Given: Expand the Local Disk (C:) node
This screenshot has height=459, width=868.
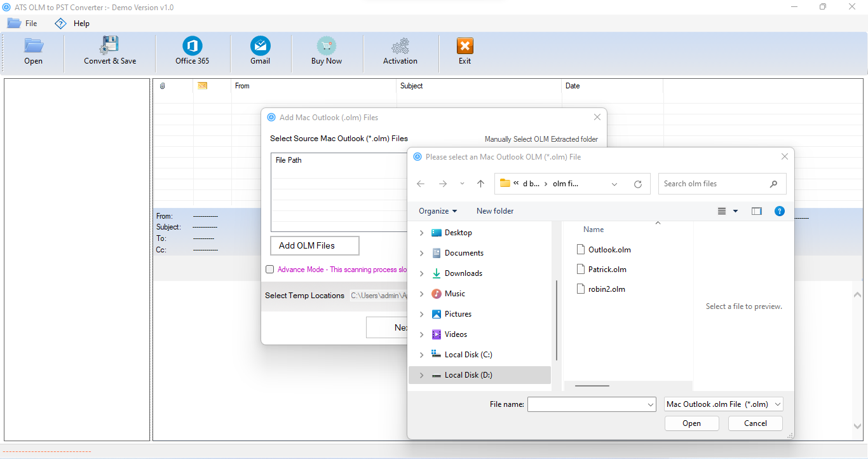Looking at the screenshot, I should pos(421,355).
